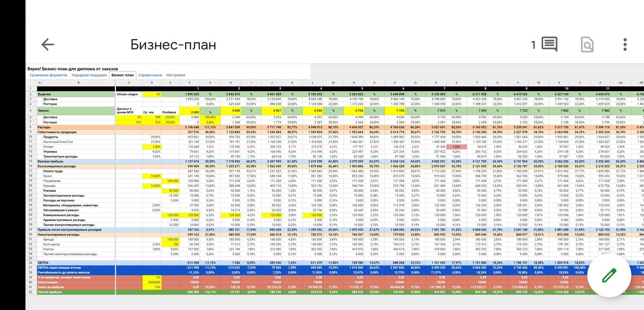Select the yellow 998 average check cell

point(153,117)
